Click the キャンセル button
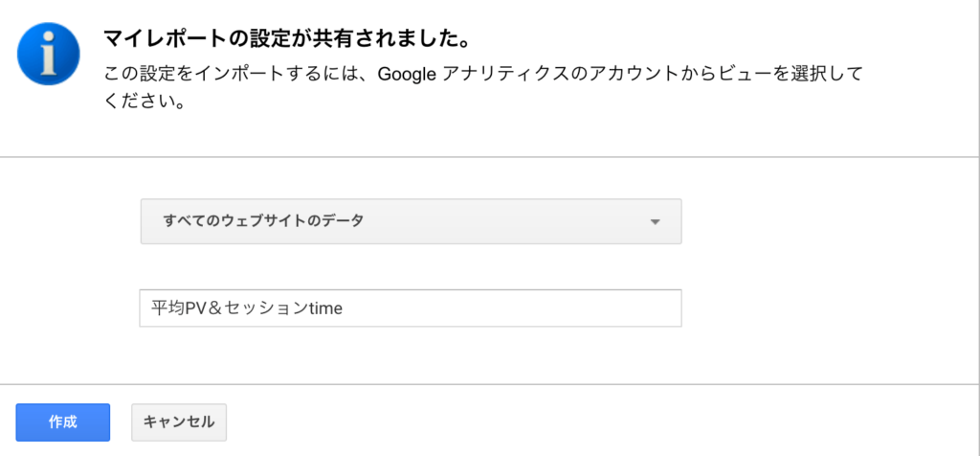The width and height of the screenshot is (980, 456). [x=179, y=422]
